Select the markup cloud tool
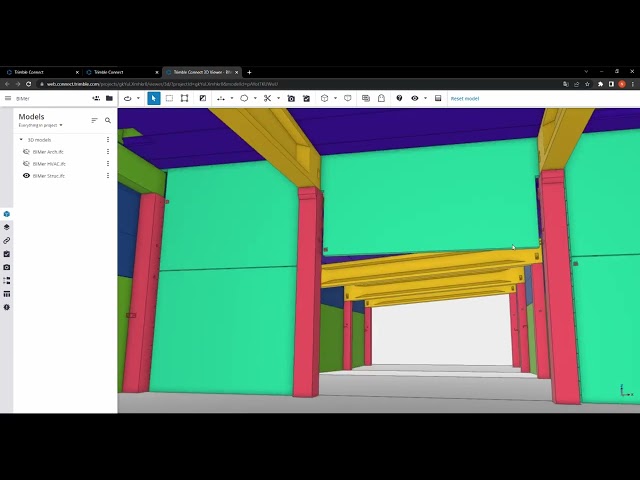The height and width of the screenshot is (480, 640). [x=244, y=98]
